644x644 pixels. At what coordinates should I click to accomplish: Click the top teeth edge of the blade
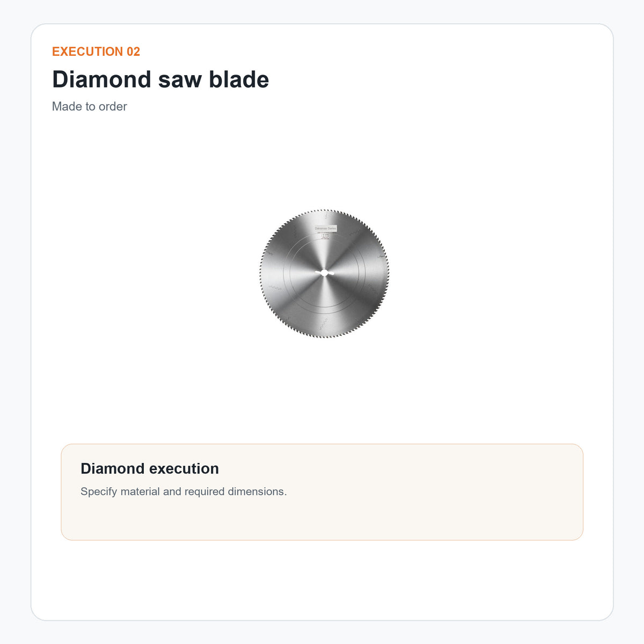click(x=324, y=211)
